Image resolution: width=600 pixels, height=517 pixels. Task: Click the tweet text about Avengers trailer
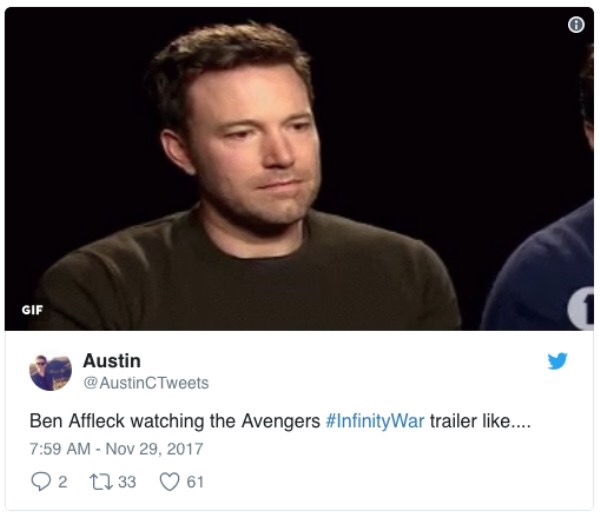click(280, 421)
